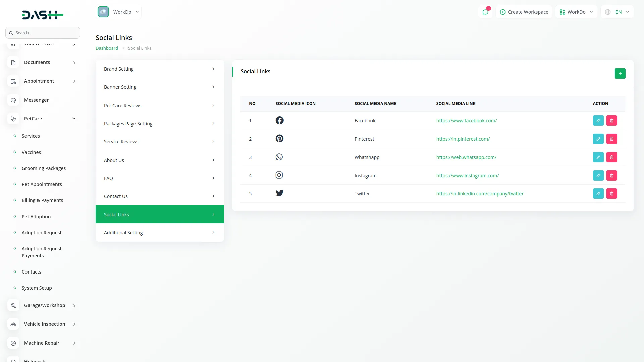Viewport: 644px width, 362px height.
Task: Expand the Garage/Workshop sidebar menu
Action: click(x=74, y=305)
